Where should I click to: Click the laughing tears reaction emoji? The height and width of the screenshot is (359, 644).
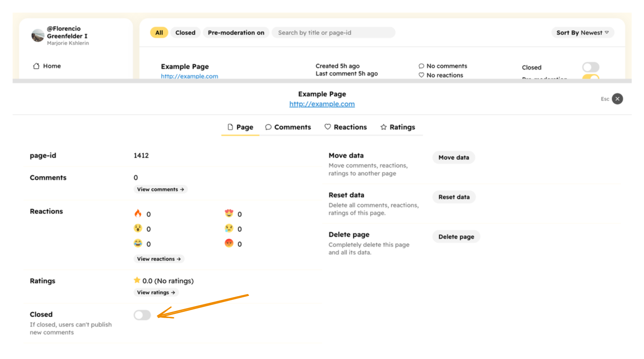[x=138, y=243]
